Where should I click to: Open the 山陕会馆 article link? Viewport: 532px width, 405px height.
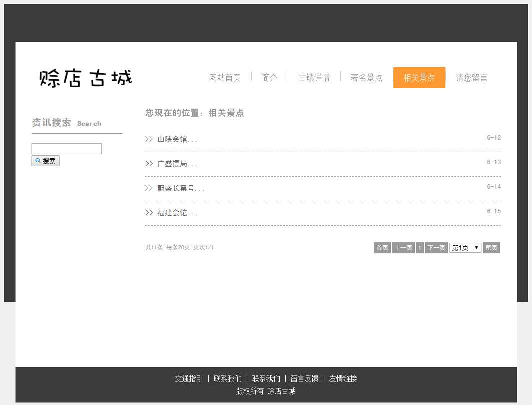[x=177, y=139]
